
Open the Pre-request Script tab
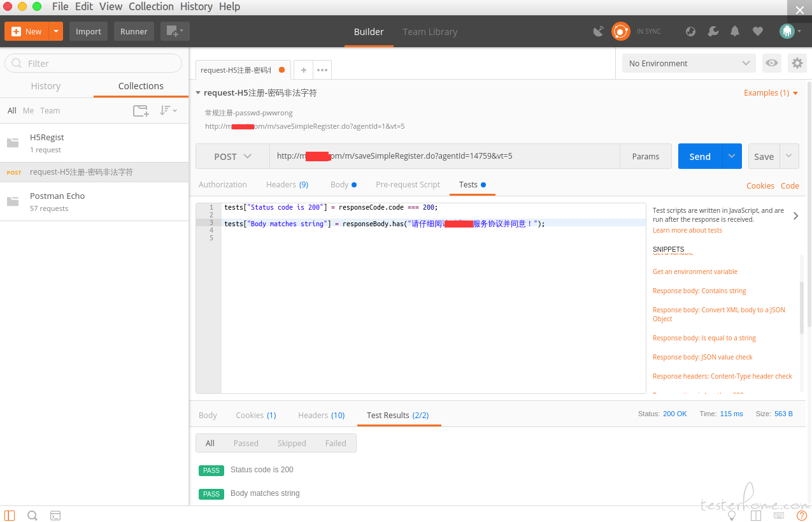[408, 185]
